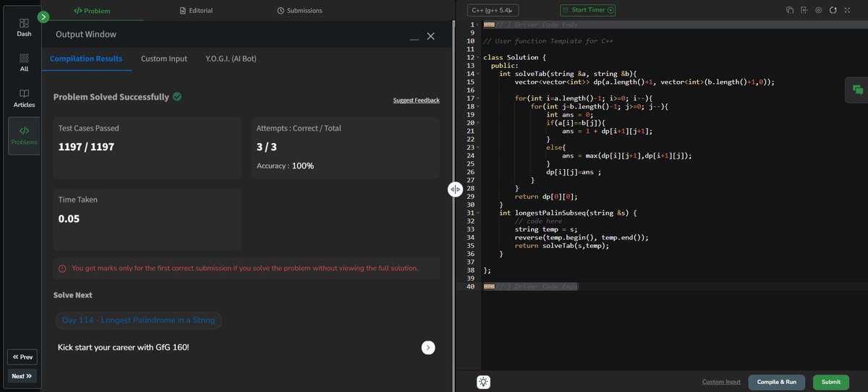This screenshot has width=868, height=392.
Task: Click the red info icon in the marks notice
Action: (x=62, y=268)
